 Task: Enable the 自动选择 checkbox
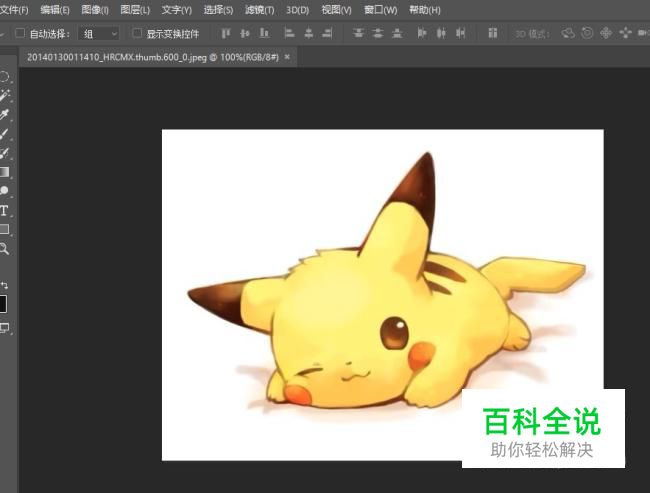point(19,33)
